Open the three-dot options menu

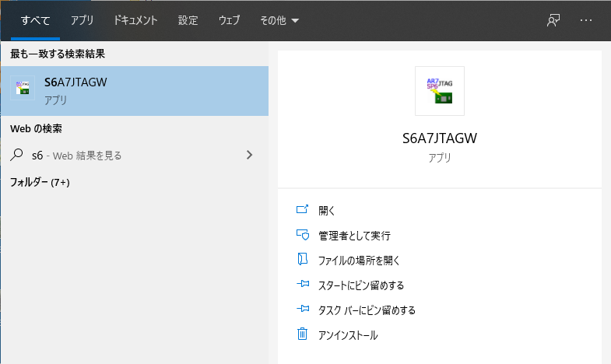pos(586,21)
